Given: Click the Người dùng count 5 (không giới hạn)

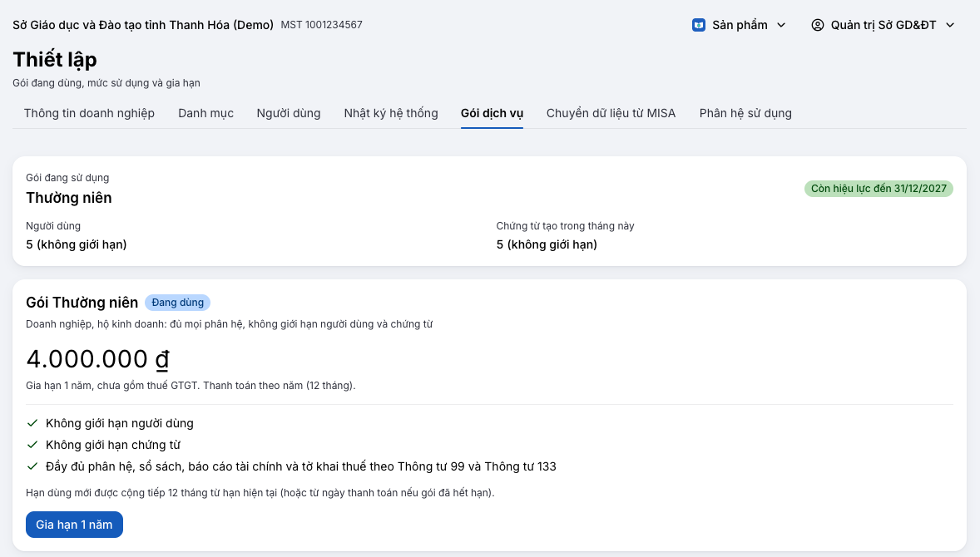Looking at the screenshot, I should click(x=77, y=244).
